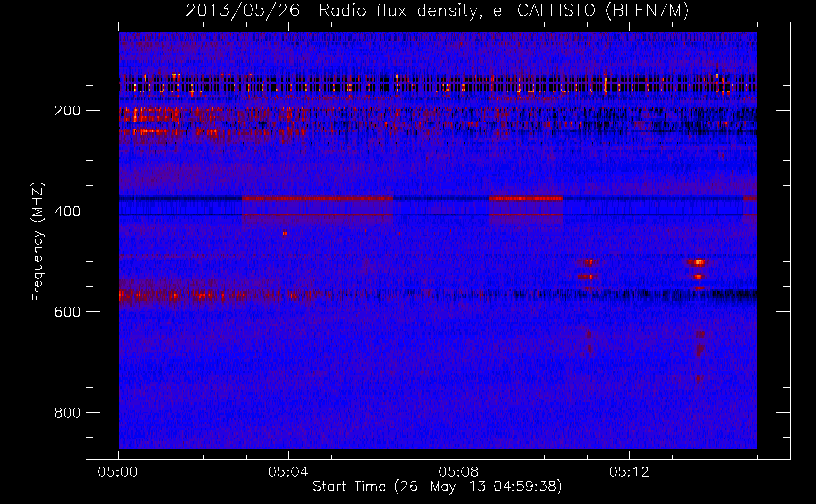816x504 pixels.
Task: Click the 'Start Time (26-May-13 04:59:38)' label
Action: tap(437, 487)
